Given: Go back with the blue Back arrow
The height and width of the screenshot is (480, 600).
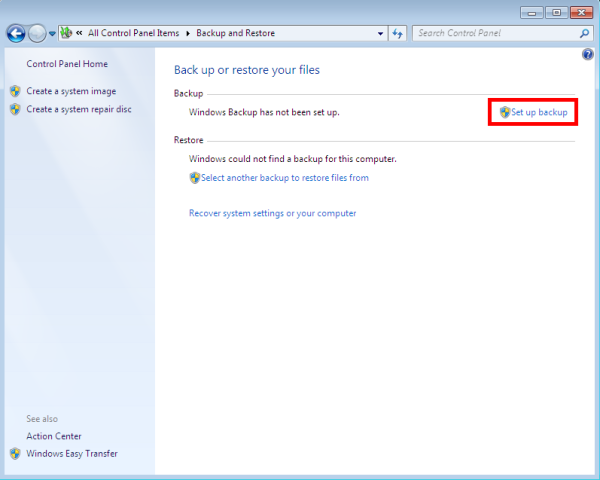Looking at the screenshot, I should coord(16,33).
